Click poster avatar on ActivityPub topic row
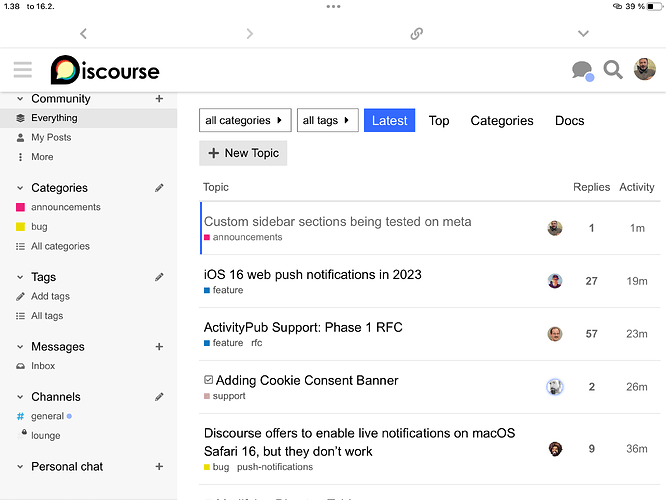 (x=555, y=334)
